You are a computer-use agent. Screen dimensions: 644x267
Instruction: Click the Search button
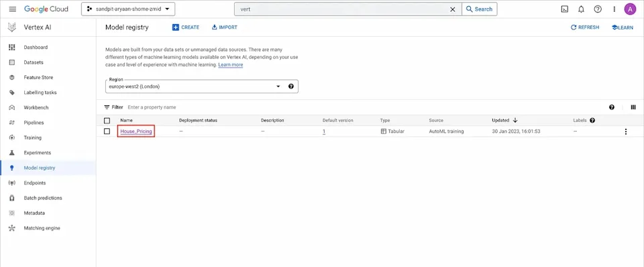(479, 9)
